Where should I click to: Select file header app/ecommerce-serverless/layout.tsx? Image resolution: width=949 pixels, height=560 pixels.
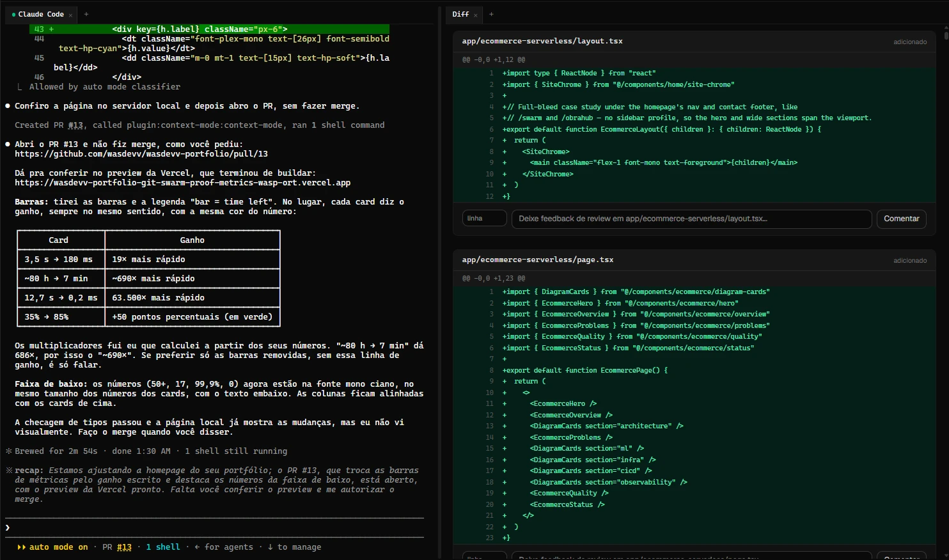point(542,41)
